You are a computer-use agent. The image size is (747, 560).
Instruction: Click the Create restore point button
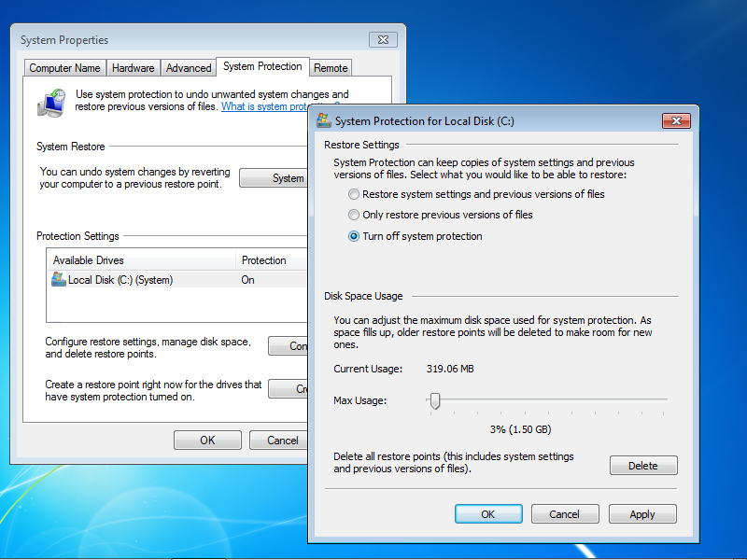pos(289,389)
